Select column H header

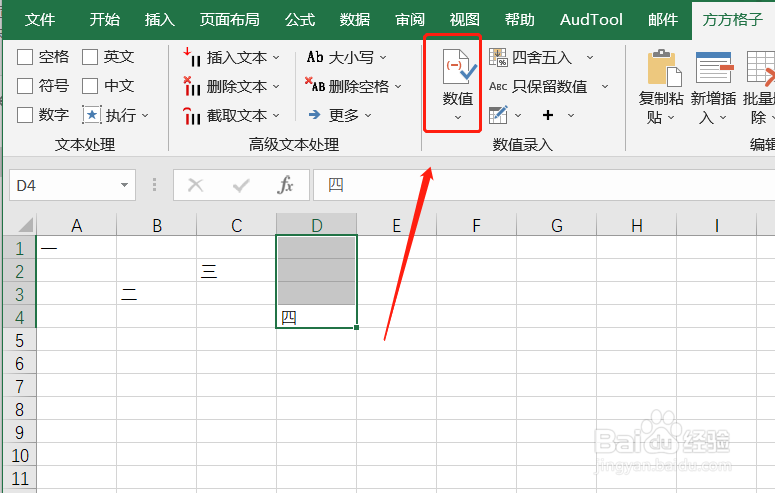coord(637,225)
